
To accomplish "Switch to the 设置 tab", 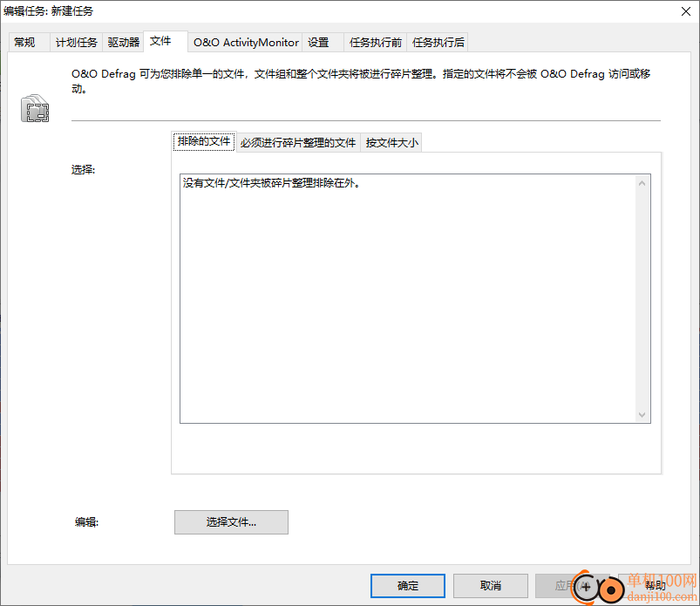I will click(x=323, y=43).
